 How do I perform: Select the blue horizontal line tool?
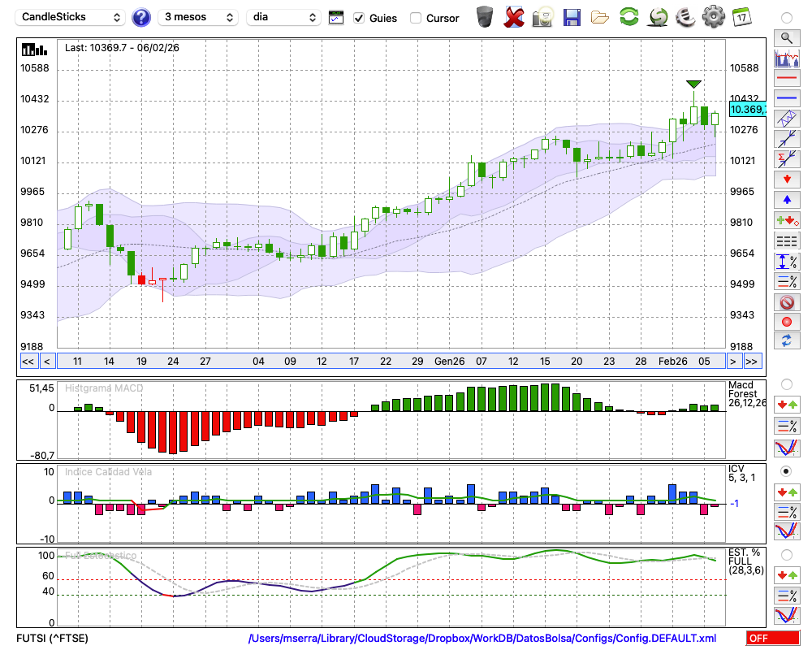click(787, 98)
